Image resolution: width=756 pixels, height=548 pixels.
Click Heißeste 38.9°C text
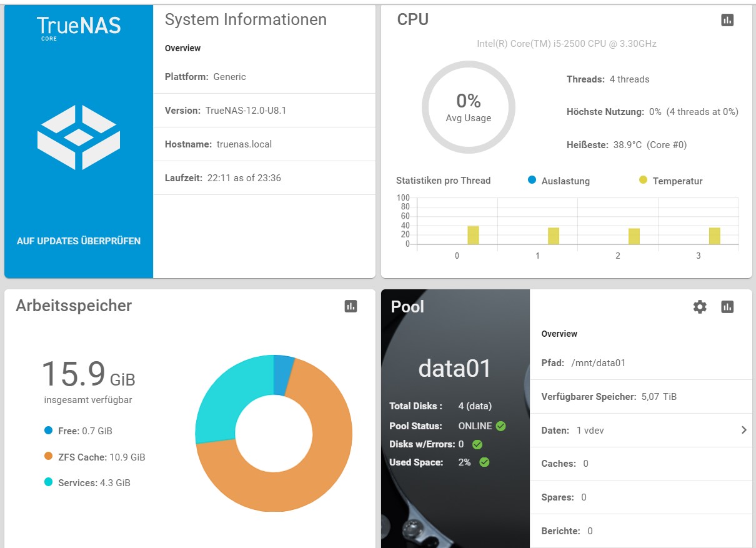627,144
